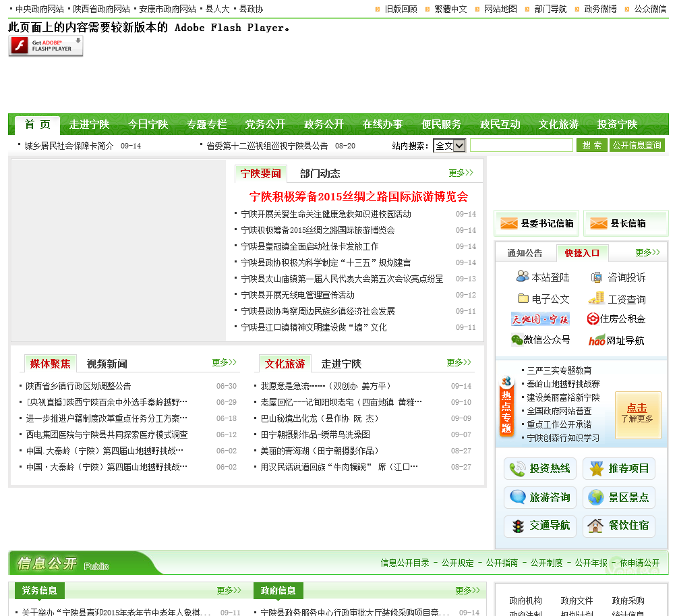Click the 微信公众号 WeChat icon
This screenshot has width=677, height=616.
(x=517, y=340)
